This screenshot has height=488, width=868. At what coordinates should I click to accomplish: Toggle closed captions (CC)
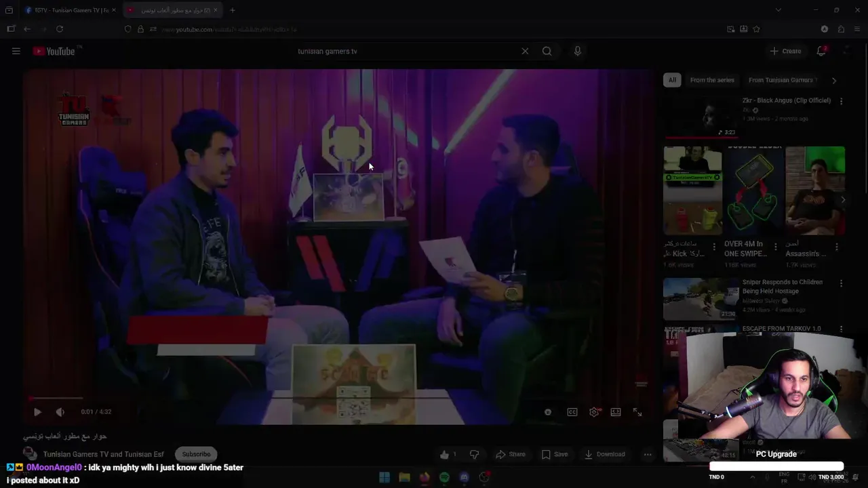pos(572,411)
